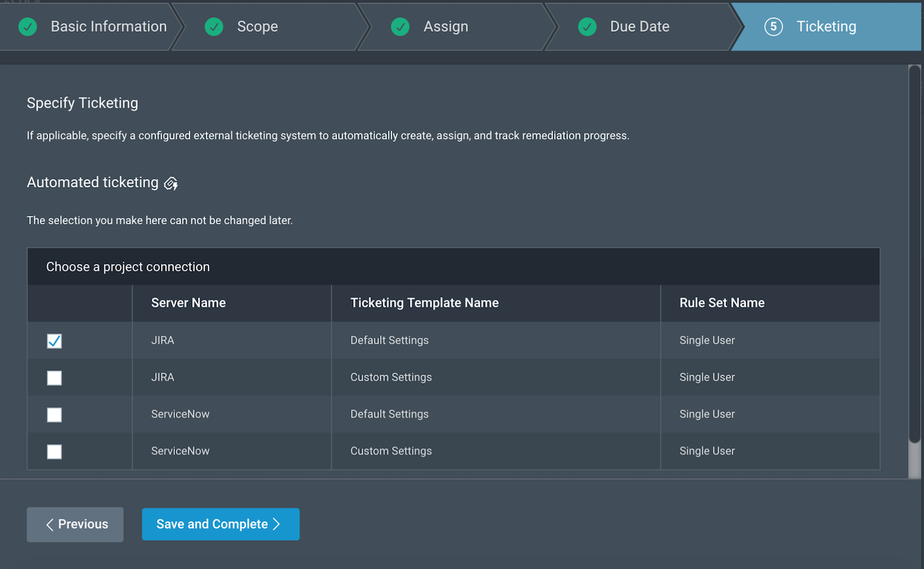924x569 pixels.
Task: Select the JIRA Custom Settings checkbox
Action: [55, 378]
